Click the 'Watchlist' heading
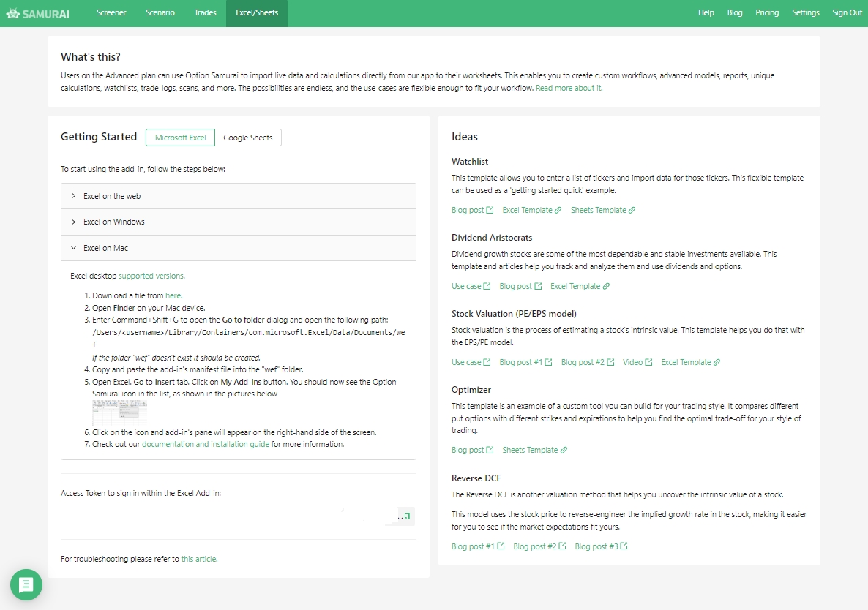868x610 pixels. pos(470,162)
